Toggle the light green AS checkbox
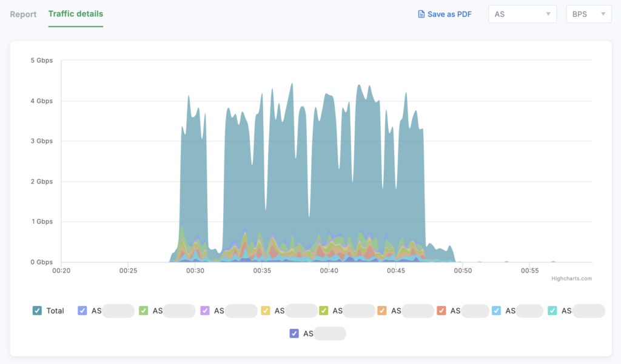Screen dimensions: 621x364 (x=144, y=311)
